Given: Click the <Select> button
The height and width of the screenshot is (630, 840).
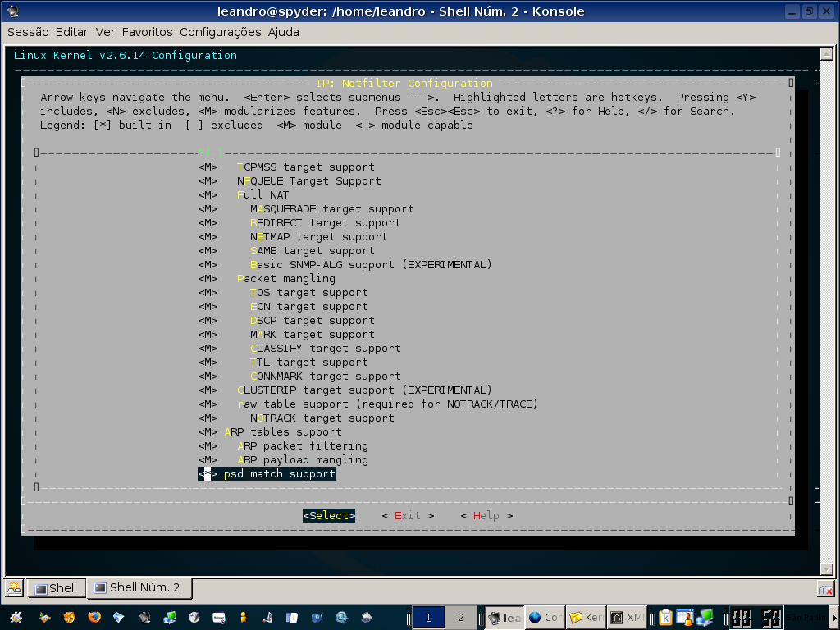Looking at the screenshot, I should tap(329, 515).
